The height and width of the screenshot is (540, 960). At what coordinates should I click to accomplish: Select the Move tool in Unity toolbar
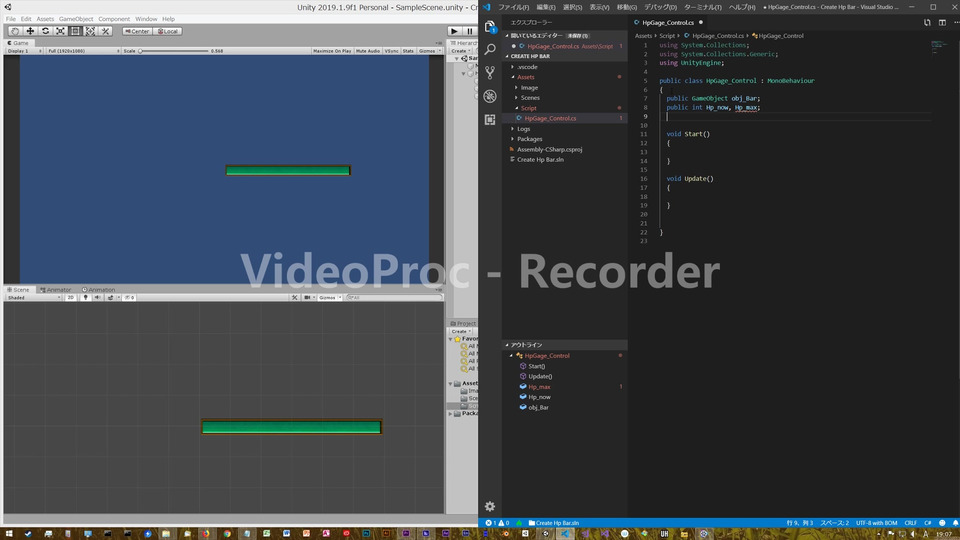30,31
